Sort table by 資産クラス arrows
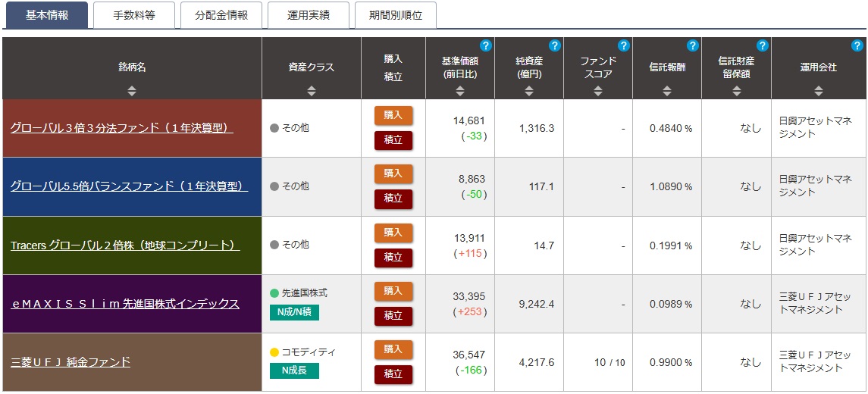This screenshot has height=394, width=868. coord(312,91)
